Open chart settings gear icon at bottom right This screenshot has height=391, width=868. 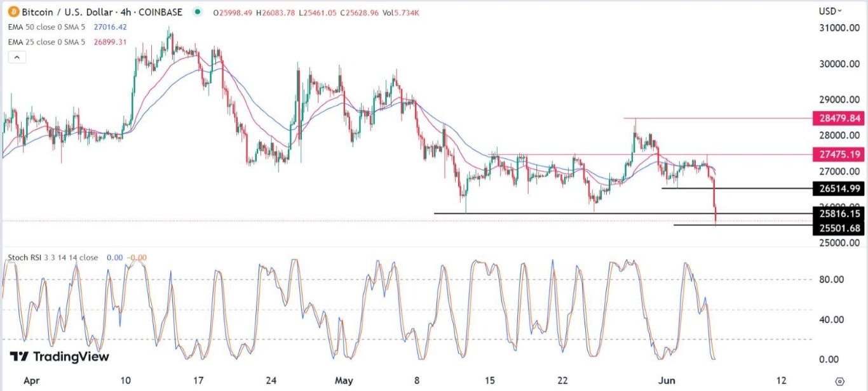pos(840,381)
